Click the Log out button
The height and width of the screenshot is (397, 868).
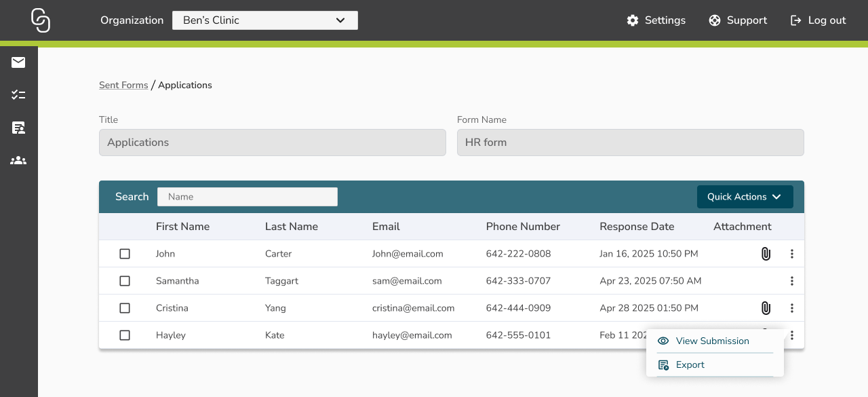pyautogui.click(x=818, y=20)
